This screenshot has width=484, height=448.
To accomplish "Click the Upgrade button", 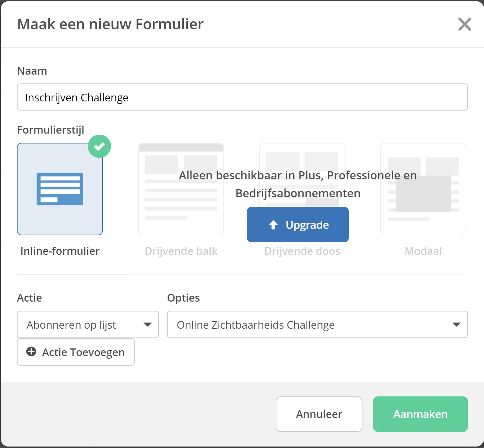I will (298, 224).
